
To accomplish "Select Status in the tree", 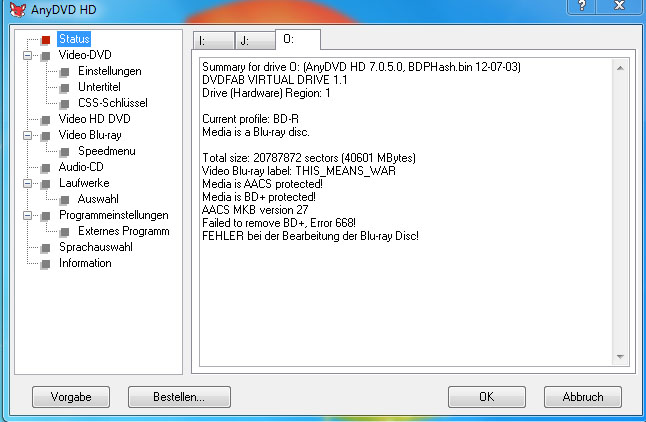I will click(x=74, y=39).
